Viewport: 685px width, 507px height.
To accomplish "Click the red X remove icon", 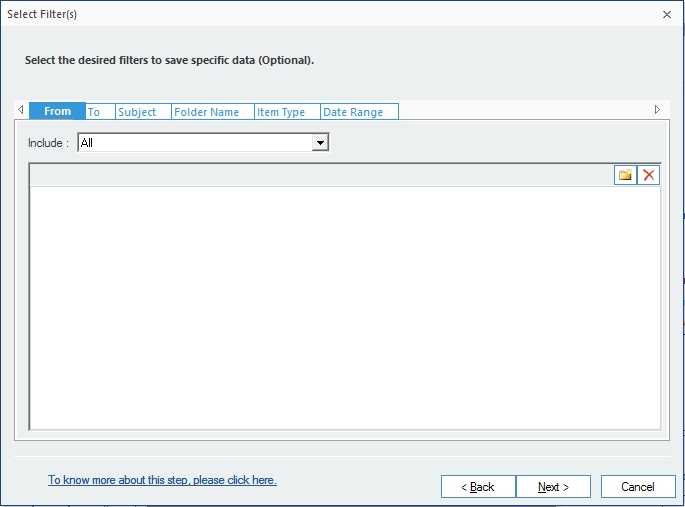I will point(649,175).
